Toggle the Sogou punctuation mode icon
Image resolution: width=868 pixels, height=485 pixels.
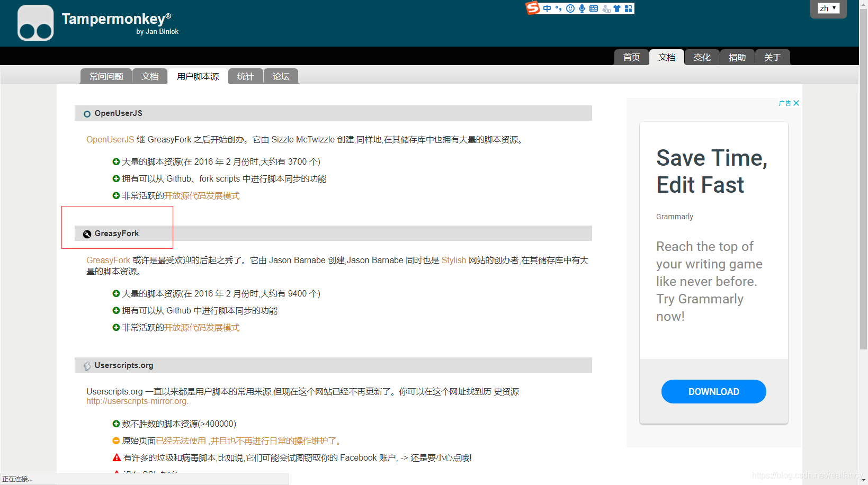coord(559,8)
